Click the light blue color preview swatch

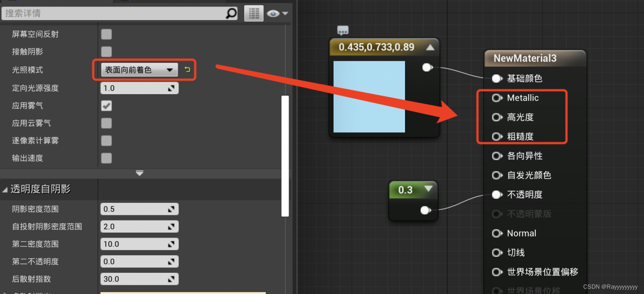point(369,97)
